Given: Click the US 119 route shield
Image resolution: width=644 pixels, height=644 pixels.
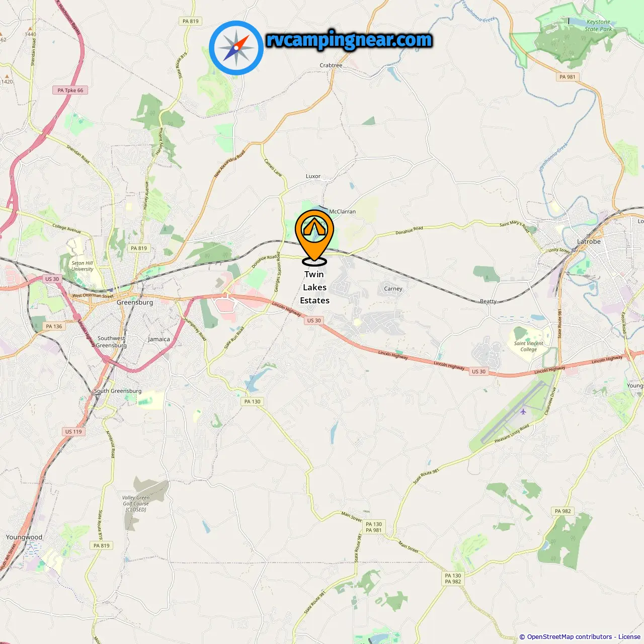Looking at the screenshot, I should (73, 432).
